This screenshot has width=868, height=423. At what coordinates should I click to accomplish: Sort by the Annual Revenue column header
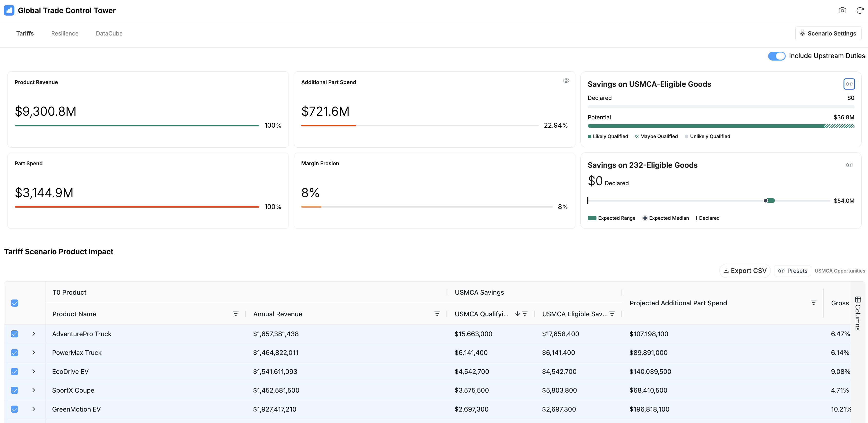point(278,314)
